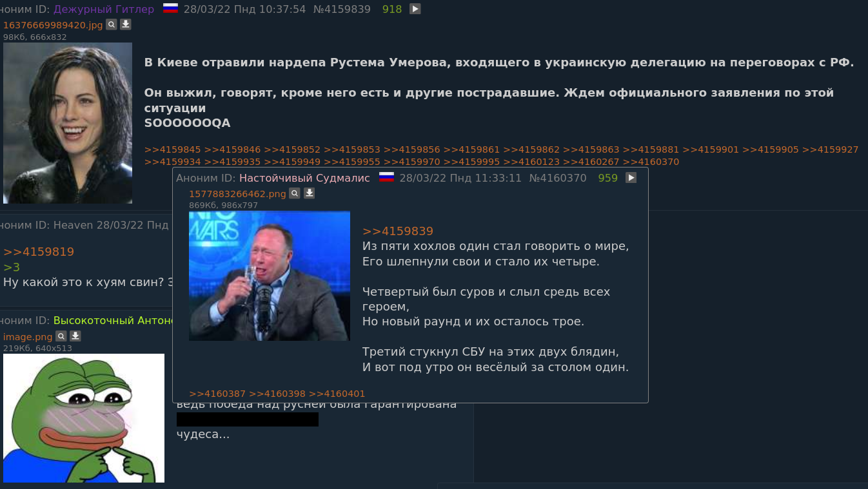Click magnifier icon next to 1577883266462.png

point(295,193)
